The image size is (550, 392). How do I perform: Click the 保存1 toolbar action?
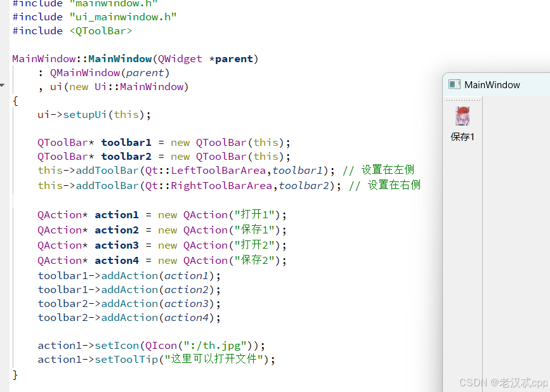click(462, 137)
